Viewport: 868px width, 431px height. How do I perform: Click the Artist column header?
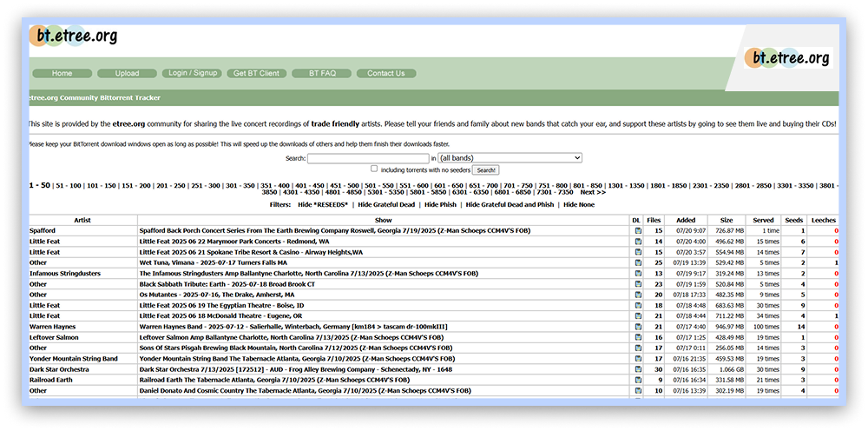[x=82, y=220]
